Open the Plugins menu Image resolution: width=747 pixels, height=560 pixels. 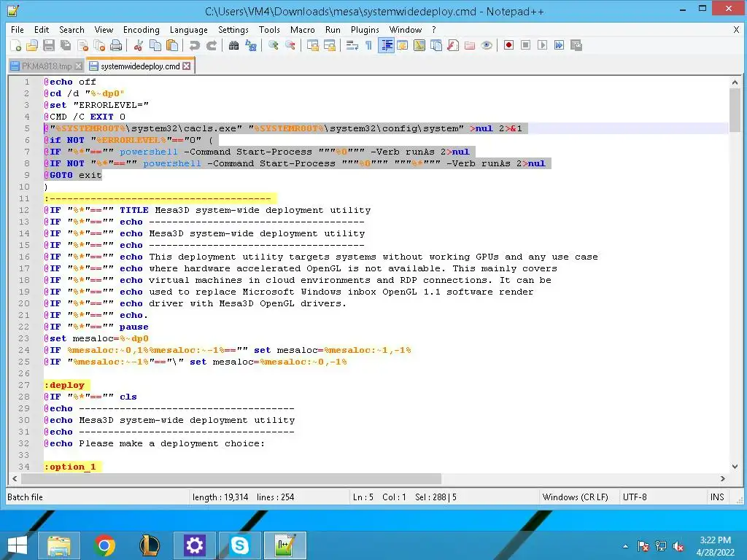tap(365, 29)
